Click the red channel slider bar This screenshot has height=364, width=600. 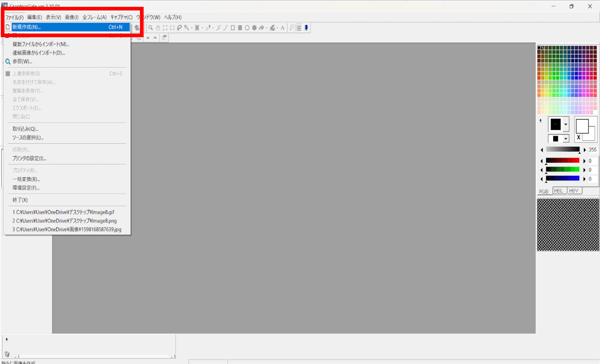pos(563,161)
